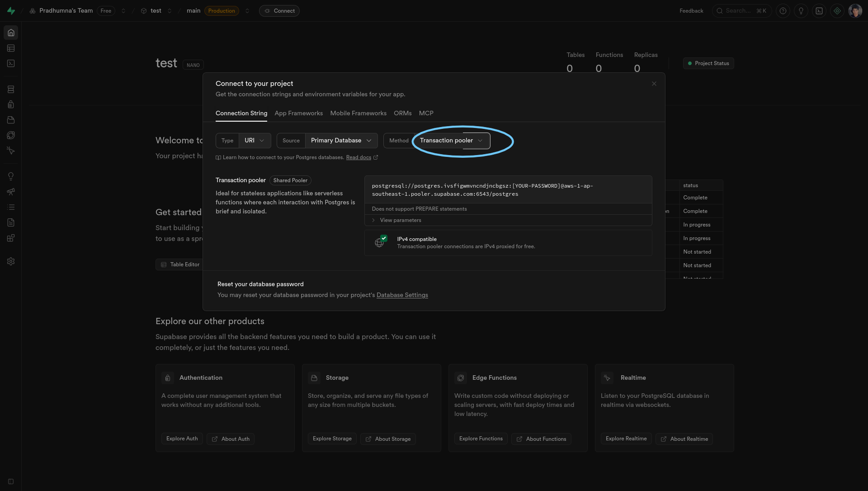Open Table Editor from sidebar icon
This screenshot has width=868, height=491.
(x=11, y=48)
